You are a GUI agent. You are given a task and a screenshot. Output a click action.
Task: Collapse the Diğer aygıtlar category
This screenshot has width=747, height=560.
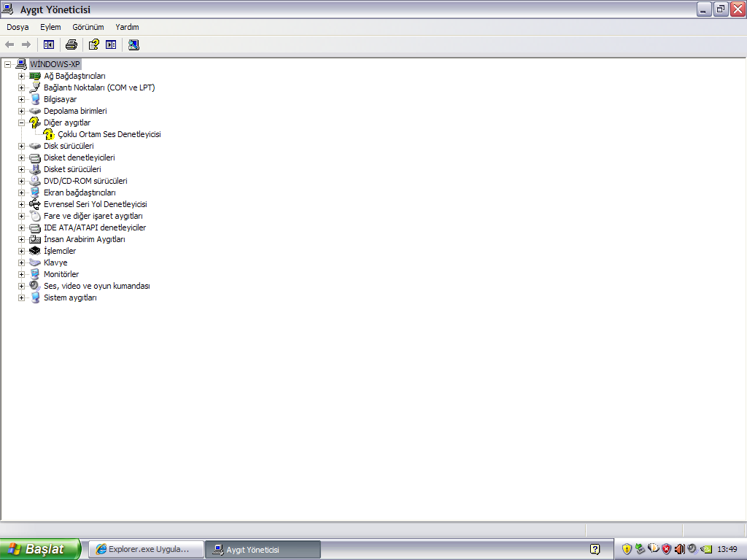coord(22,122)
